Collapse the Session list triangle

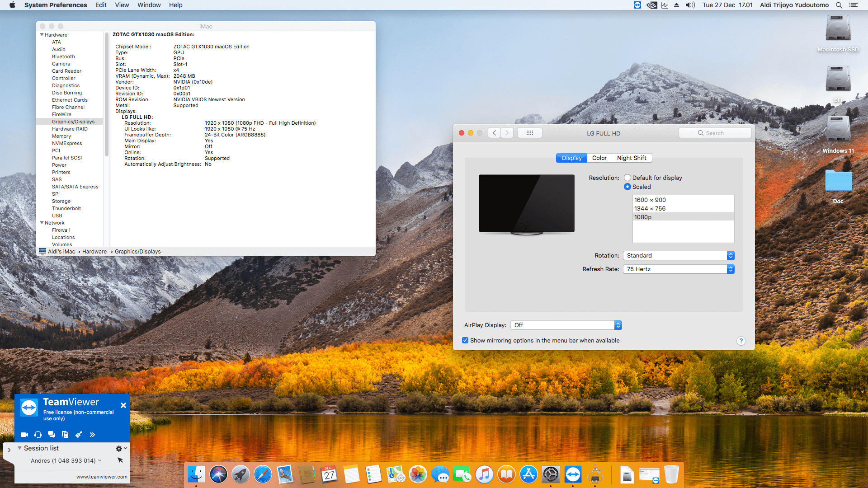click(x=19, y=448)
